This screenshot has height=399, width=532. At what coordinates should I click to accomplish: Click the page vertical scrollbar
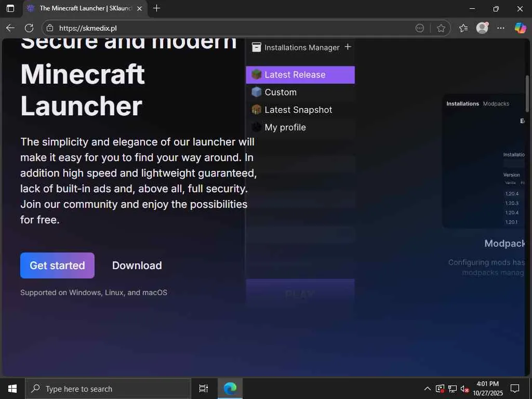[x=527, y=94]
